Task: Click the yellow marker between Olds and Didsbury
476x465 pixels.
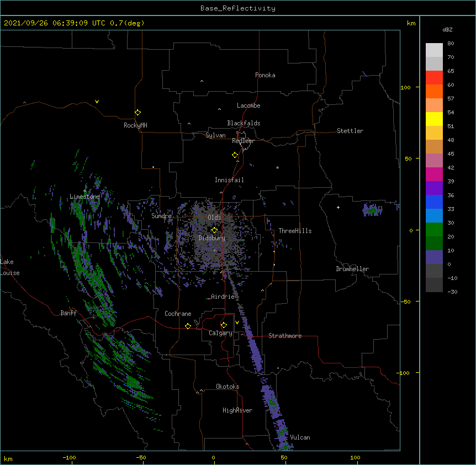Action: point(214,230)
